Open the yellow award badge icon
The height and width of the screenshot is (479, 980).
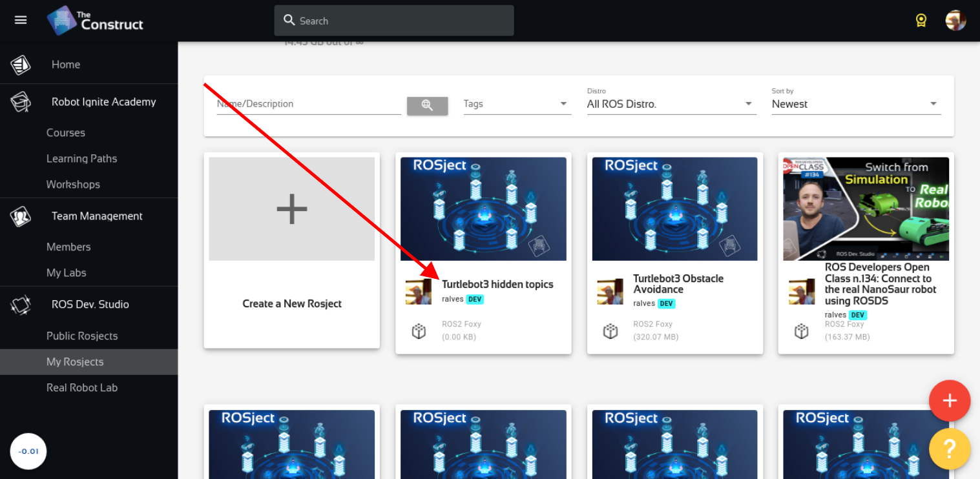[921, 21]
